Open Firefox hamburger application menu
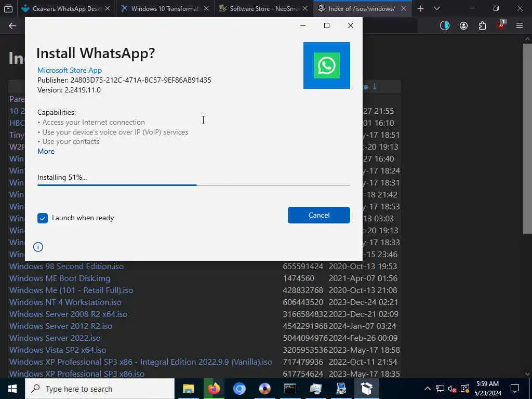Screen dimensions: 532x399 (520, 26)
